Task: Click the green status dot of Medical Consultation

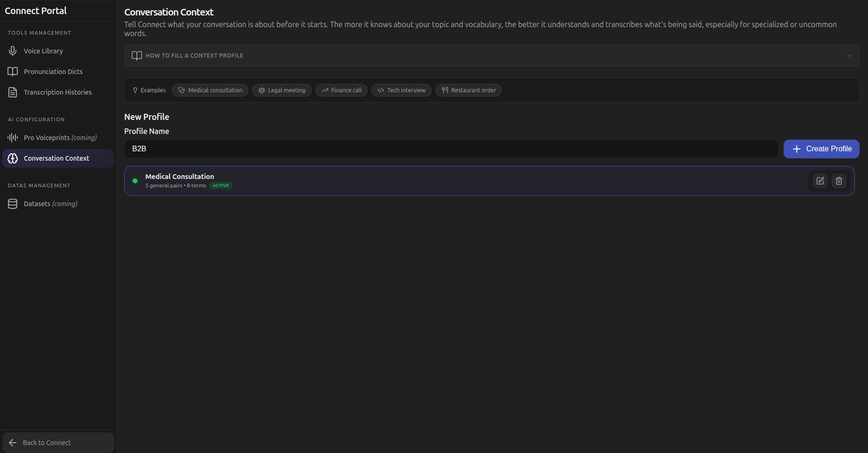Action: click(135, 181)
